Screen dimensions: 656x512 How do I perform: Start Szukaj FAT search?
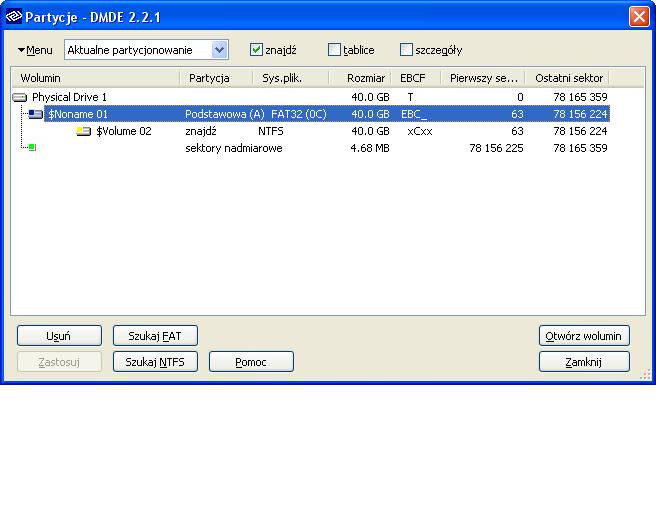click(155, 336)
